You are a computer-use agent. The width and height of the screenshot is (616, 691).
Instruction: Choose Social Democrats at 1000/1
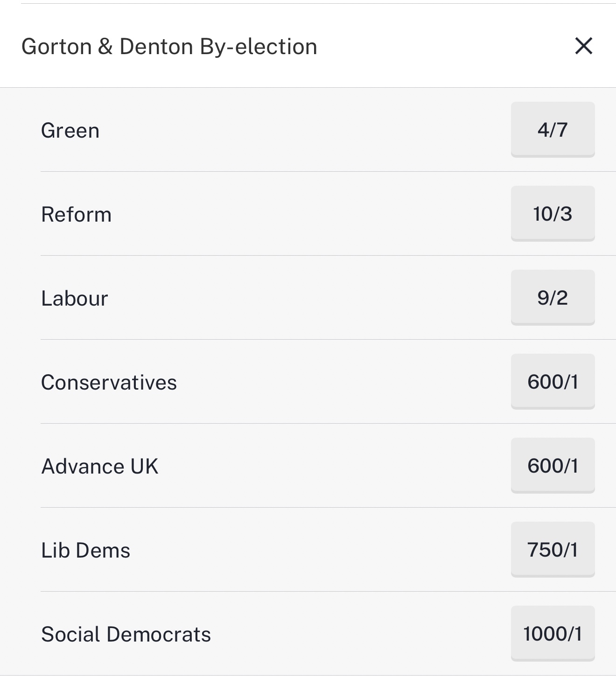tap(553, 634)
